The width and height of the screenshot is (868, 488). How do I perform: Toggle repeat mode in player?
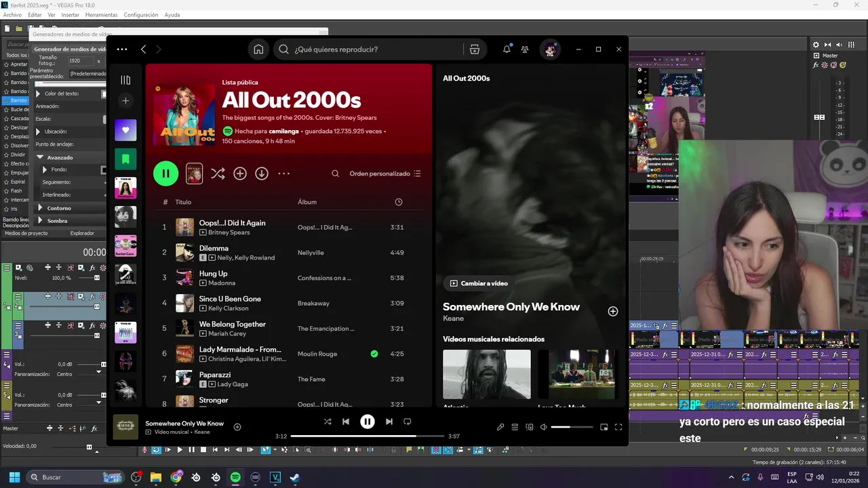pyautogui.click(x=408, y=422)
